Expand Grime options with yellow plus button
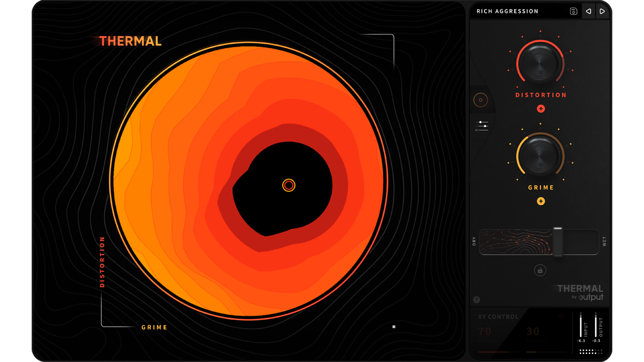644x362 pixels. pos(541,201)
